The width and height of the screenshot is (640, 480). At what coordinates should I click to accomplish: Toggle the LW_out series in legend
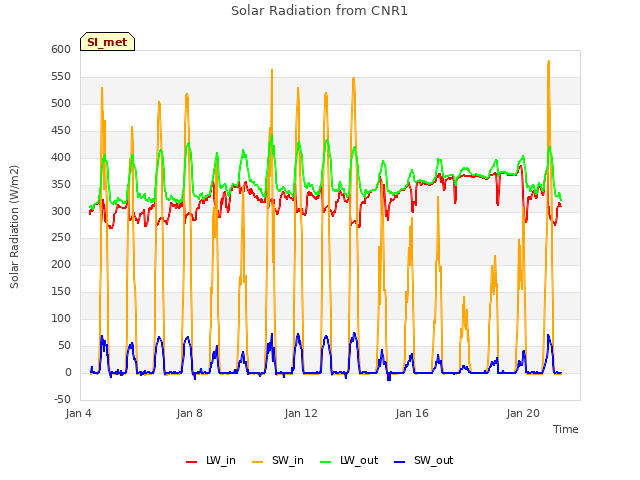pyautogui.click(x=349, y=460)
